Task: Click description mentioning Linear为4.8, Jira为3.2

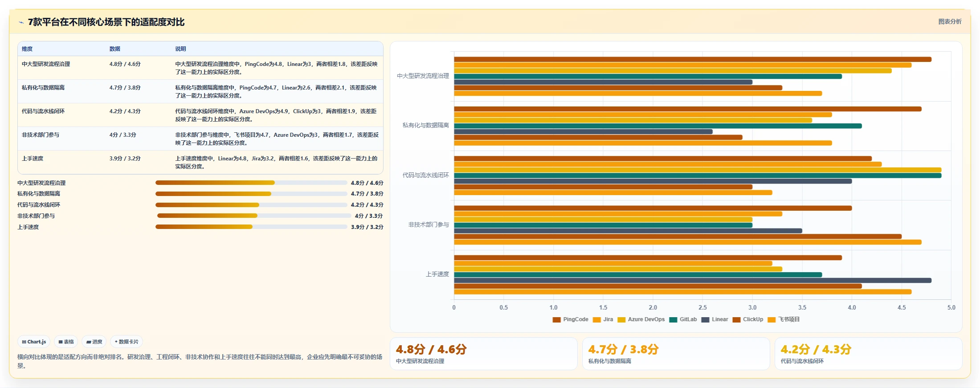Action: click(x=276, y=163)
